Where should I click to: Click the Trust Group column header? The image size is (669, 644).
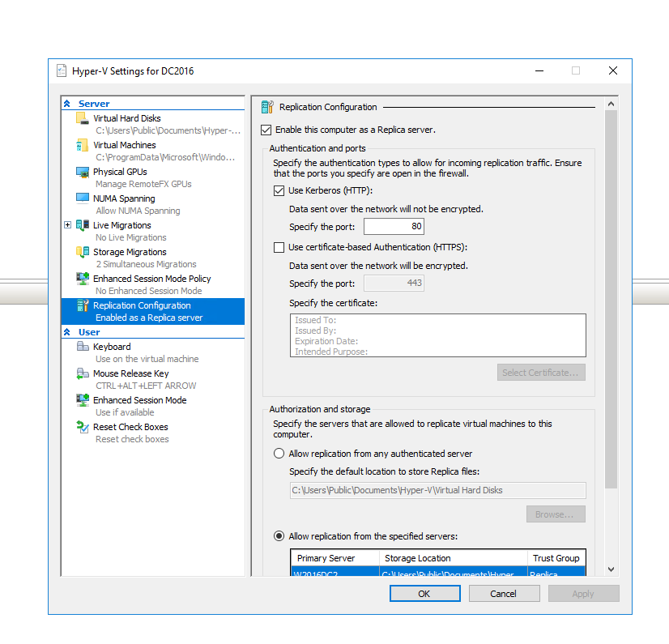pyautogui.click(x=556, y=558)
